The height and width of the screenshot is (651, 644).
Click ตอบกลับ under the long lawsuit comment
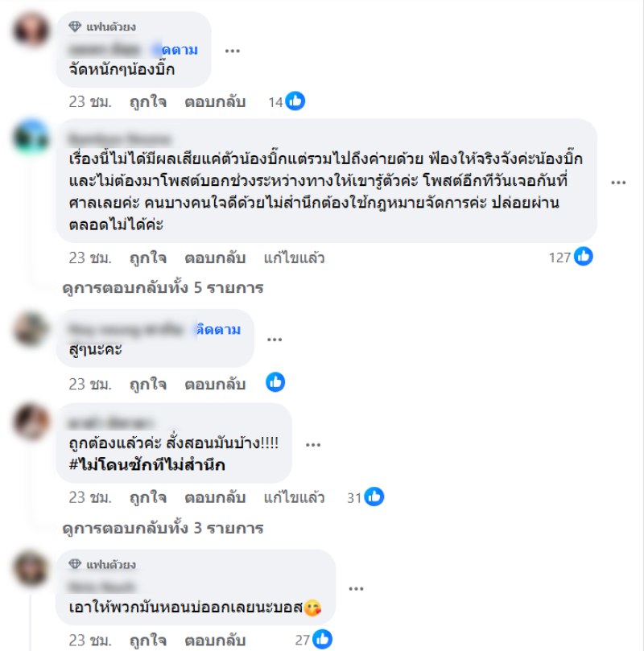pos(215,258)
